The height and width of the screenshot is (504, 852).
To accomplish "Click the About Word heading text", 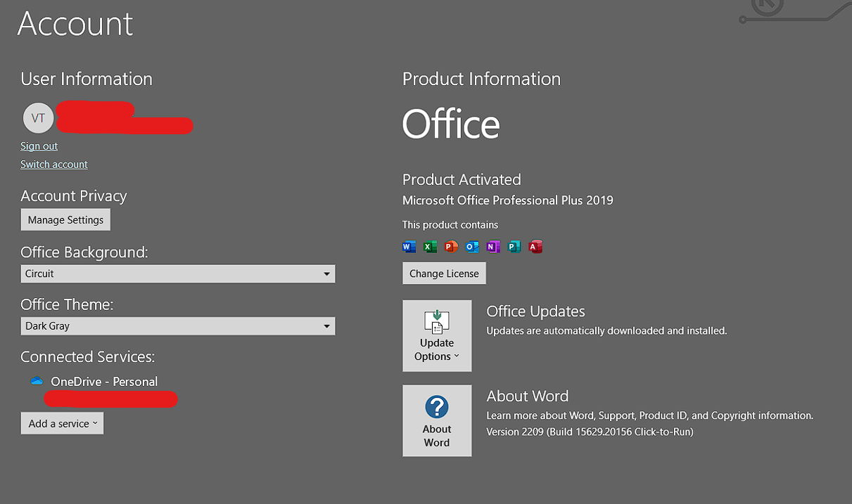I will pyautogui.click(x=528, y=396).
